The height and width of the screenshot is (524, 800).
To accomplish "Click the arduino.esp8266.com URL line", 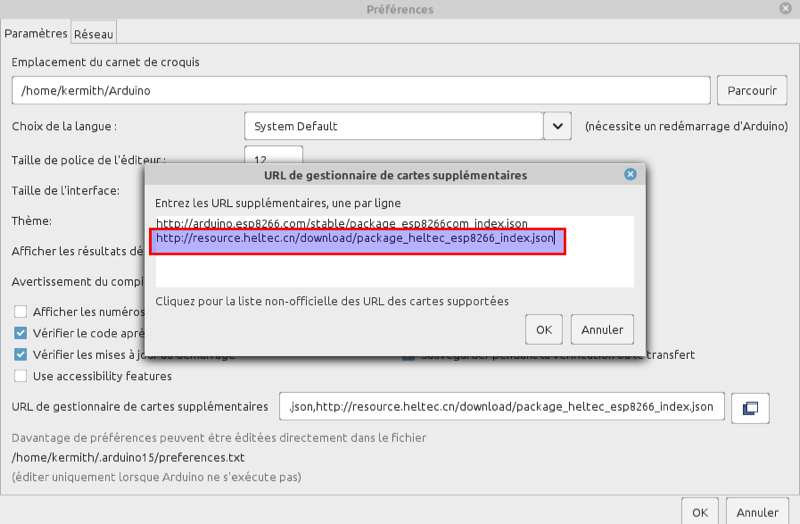I will point(341,223).
